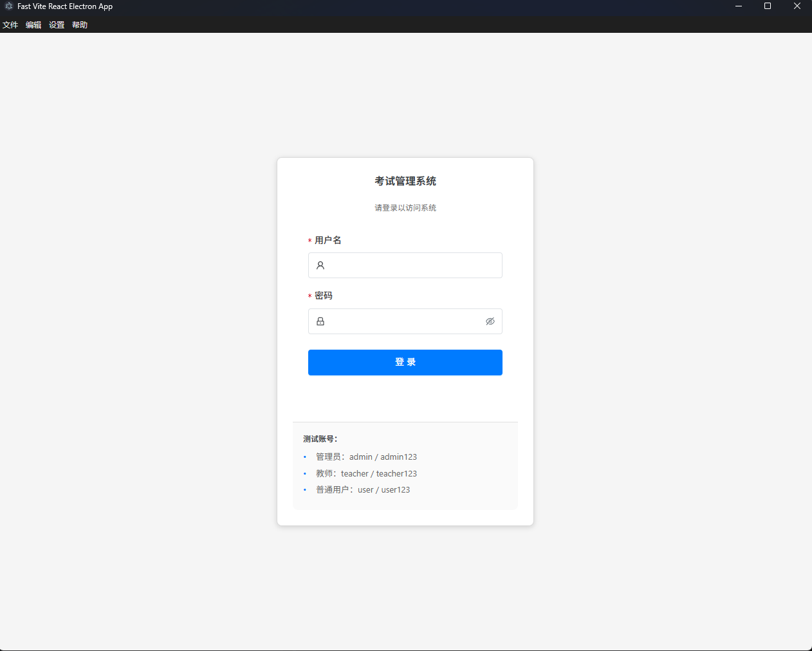Screen dimensions: 812x651
Task: Toggle password visibility eye icon
Action: [490, 321]
